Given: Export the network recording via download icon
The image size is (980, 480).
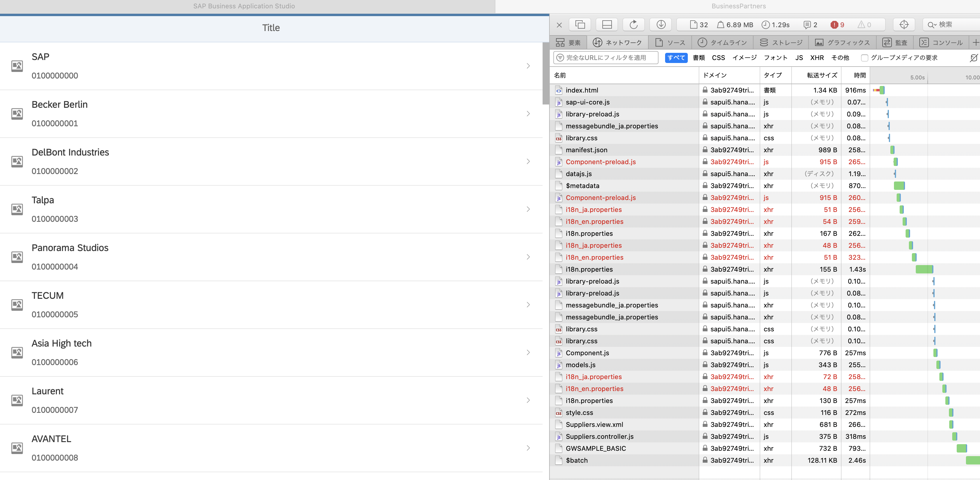Looking at the screenshot, I should (660, 24).
